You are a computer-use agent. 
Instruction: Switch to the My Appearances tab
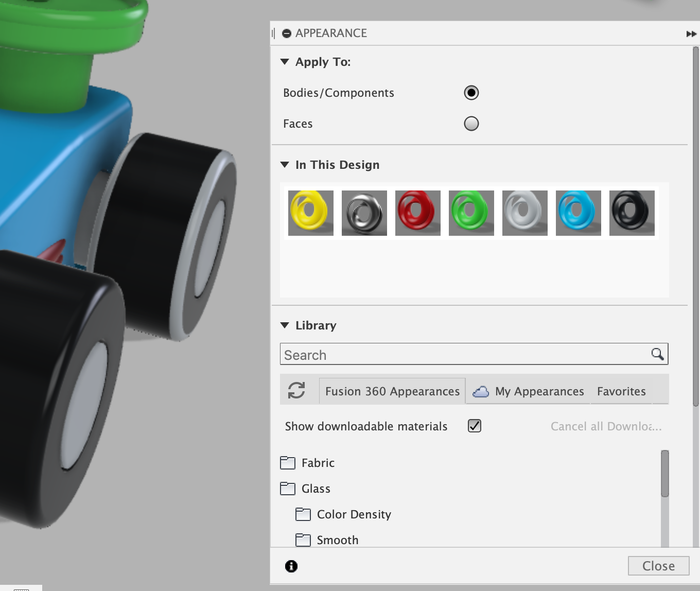click(x=539, y=391)
